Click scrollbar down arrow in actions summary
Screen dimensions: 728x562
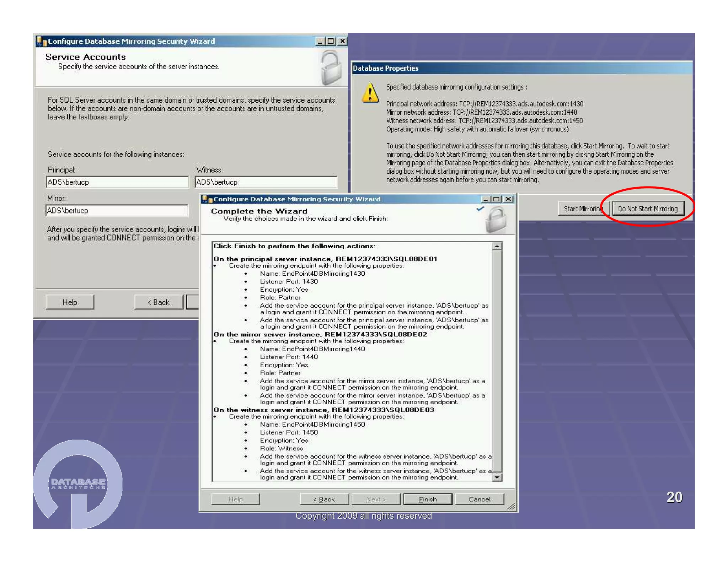click(497, 477)
